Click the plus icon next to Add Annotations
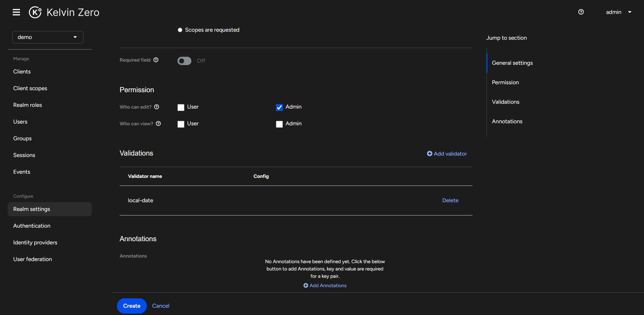644x315 pixels. 305,285
